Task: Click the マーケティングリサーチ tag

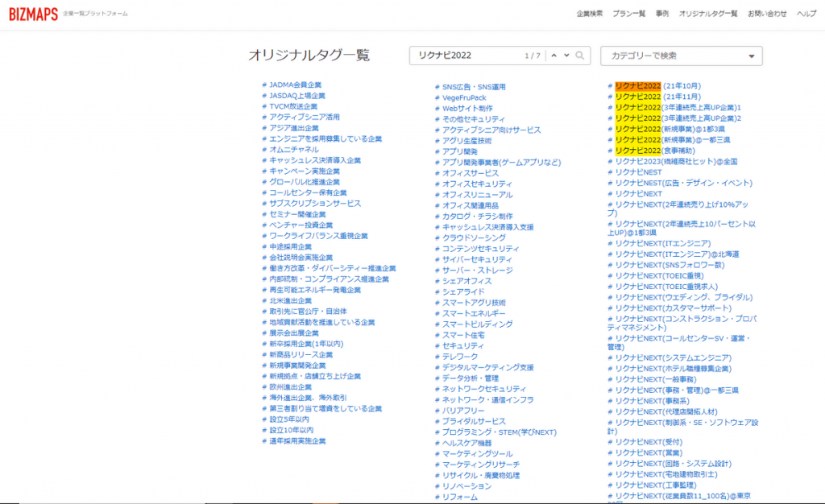Action: (x=481, y=465)
